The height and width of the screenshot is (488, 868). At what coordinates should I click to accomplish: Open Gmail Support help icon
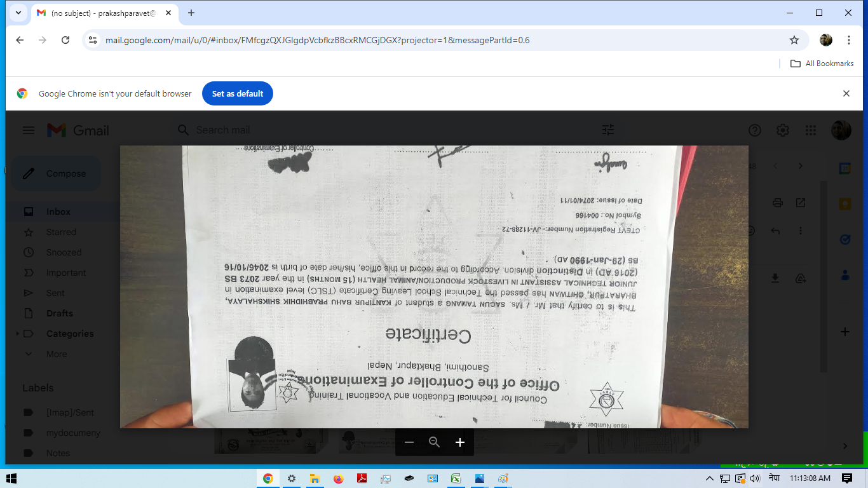[755, 130]
